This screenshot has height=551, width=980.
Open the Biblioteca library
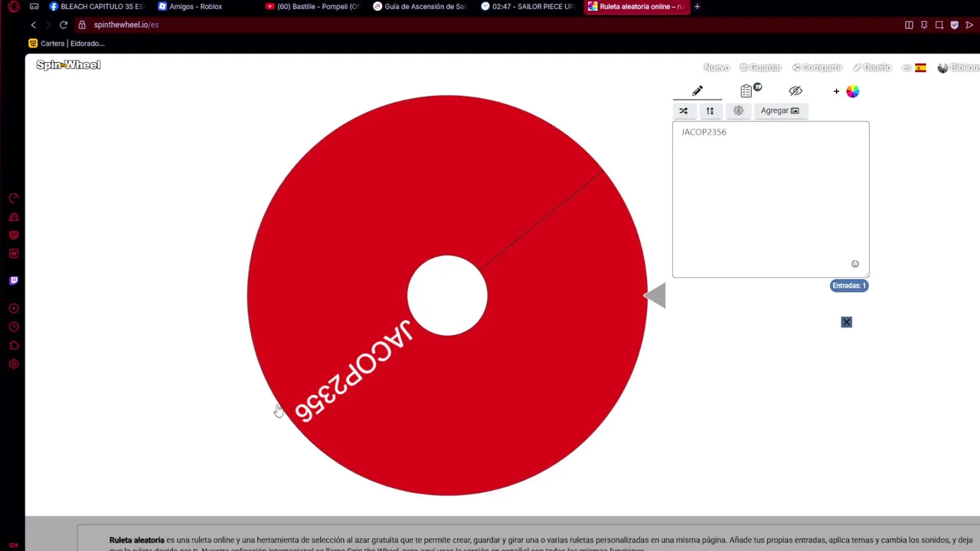pos(959,68)
